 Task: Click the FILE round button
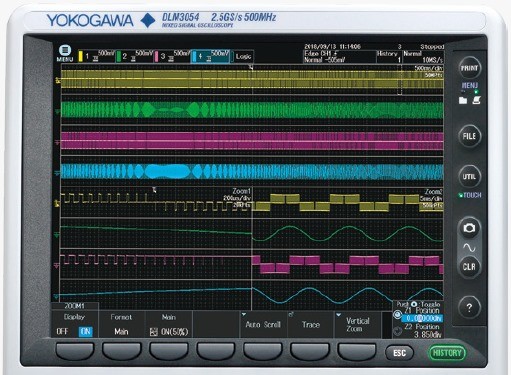[x=469, y=136]
